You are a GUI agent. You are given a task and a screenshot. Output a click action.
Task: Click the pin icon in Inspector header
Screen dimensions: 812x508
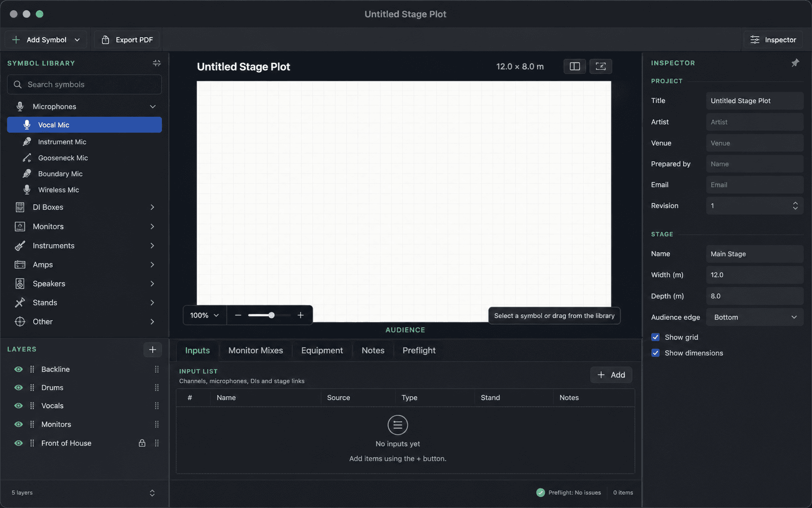795,63
